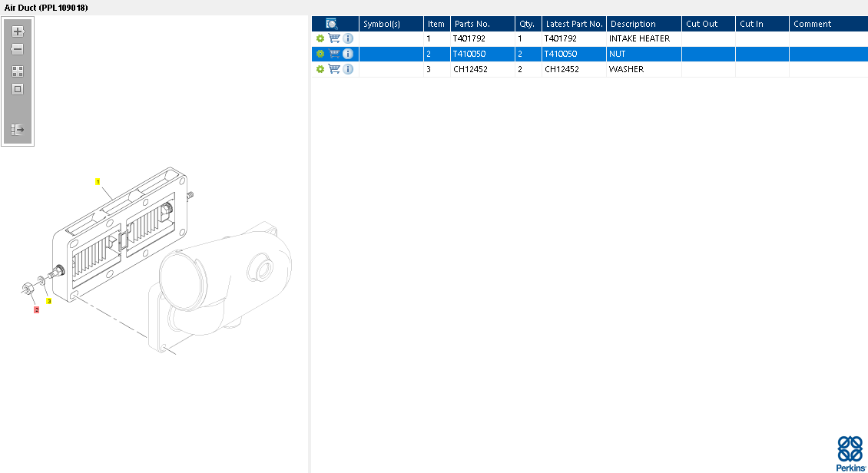Click the export list arrow icon
Image resolution: width=868 pixels, height=473 pixels.
click(18, 130)
